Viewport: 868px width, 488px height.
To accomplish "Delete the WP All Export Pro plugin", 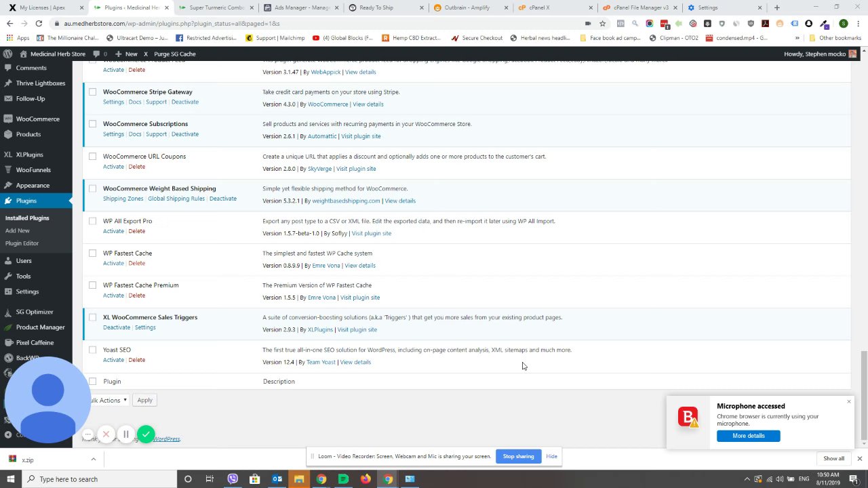I will (x=137, y=231).
